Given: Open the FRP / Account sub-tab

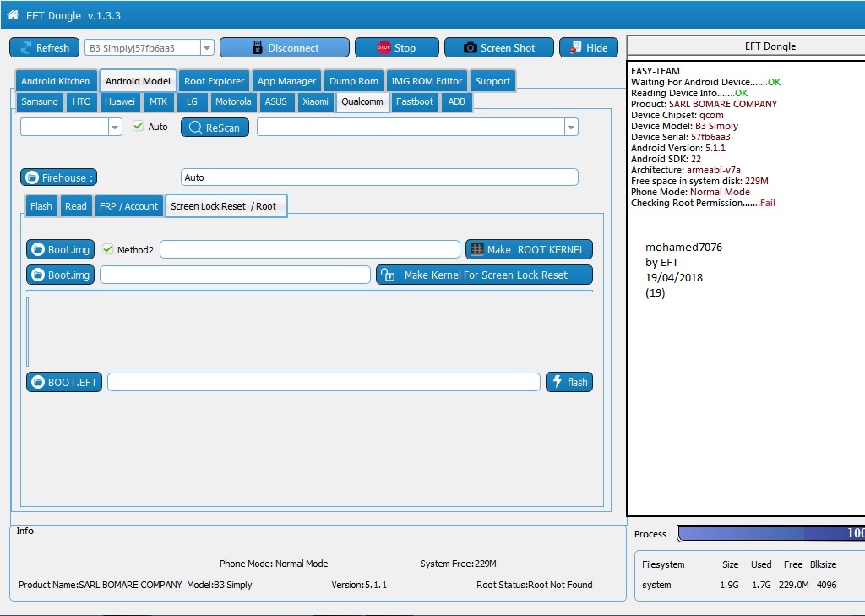Looking at the screenshot, I should pyautogui.click(x=128, y=206).
